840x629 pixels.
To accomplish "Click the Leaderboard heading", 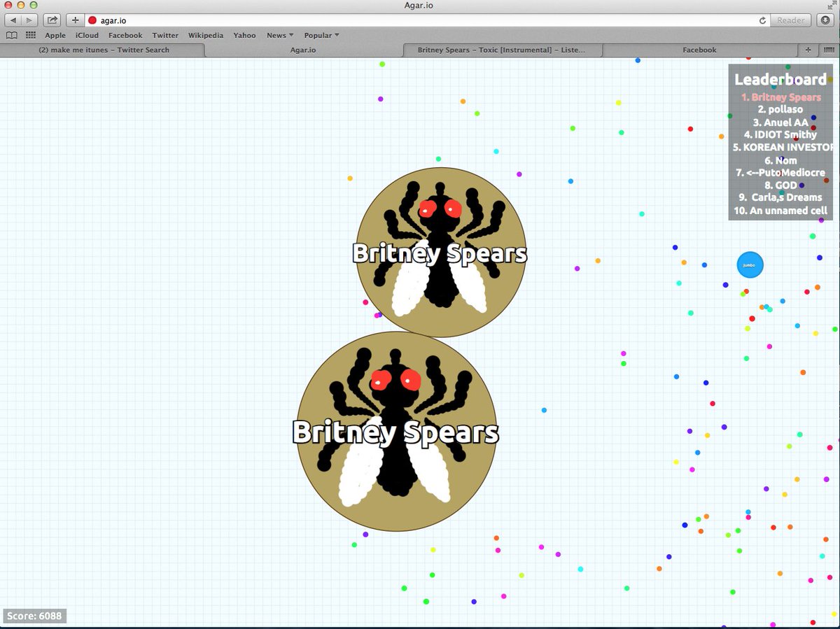I will click(x=780, y=80).
